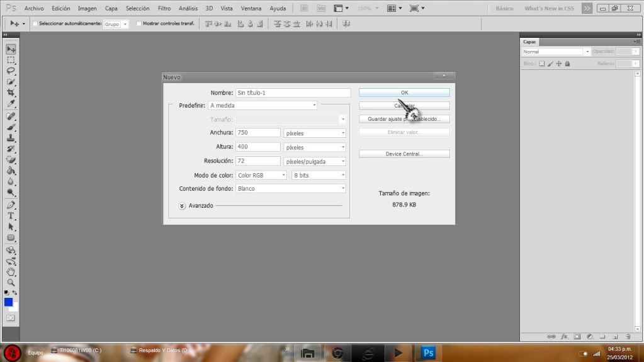Click the Nombre input field
The image size is (644, 362).
pyautogui.click(x=293, y=93)
